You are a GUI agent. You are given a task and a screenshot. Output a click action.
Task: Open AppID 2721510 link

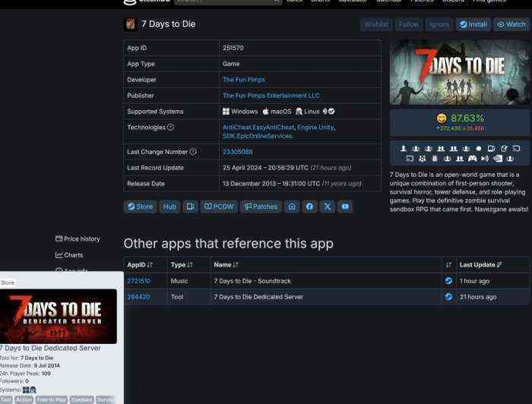click(139, 281)
